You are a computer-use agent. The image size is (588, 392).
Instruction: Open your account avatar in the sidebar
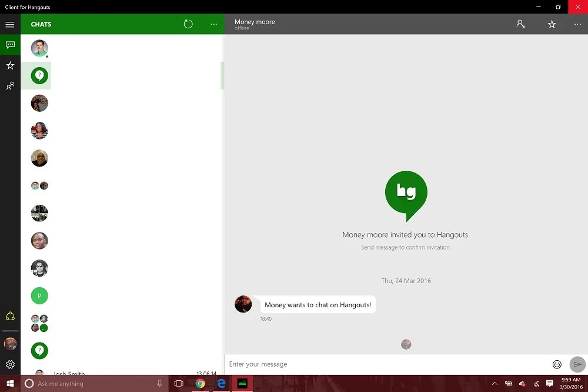pos(10,344)
